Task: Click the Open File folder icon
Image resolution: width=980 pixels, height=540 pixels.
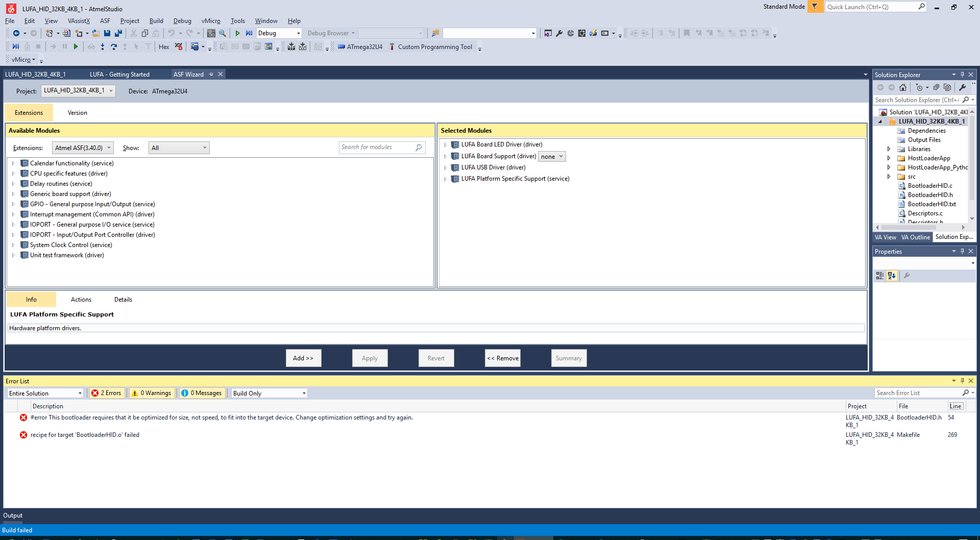Action: [95, 33]
